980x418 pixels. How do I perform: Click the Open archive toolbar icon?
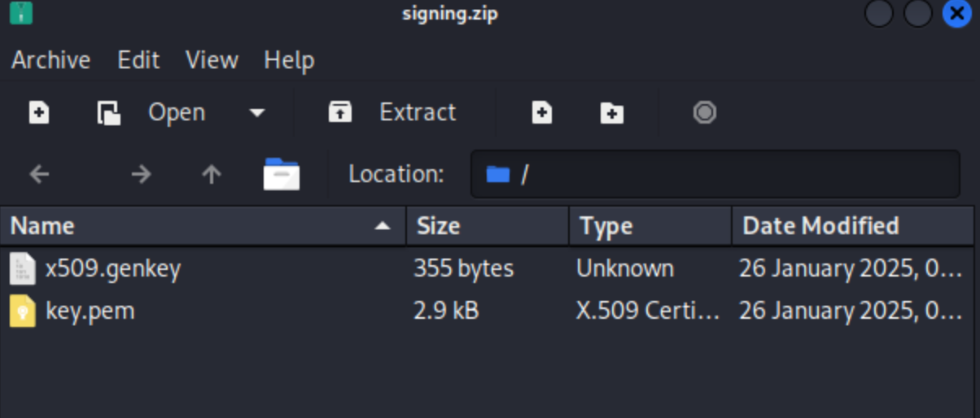coord(109,112)
